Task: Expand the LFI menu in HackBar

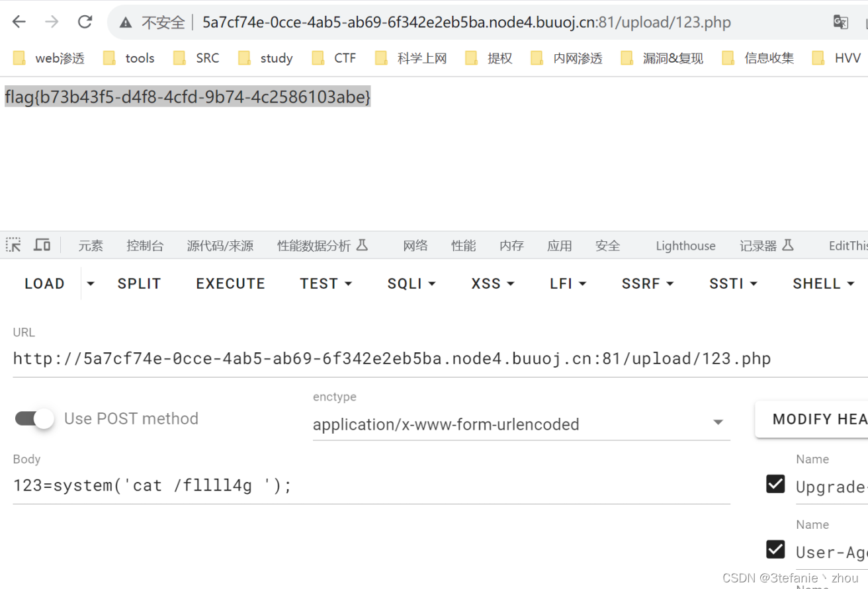Action: coord(568,284)
